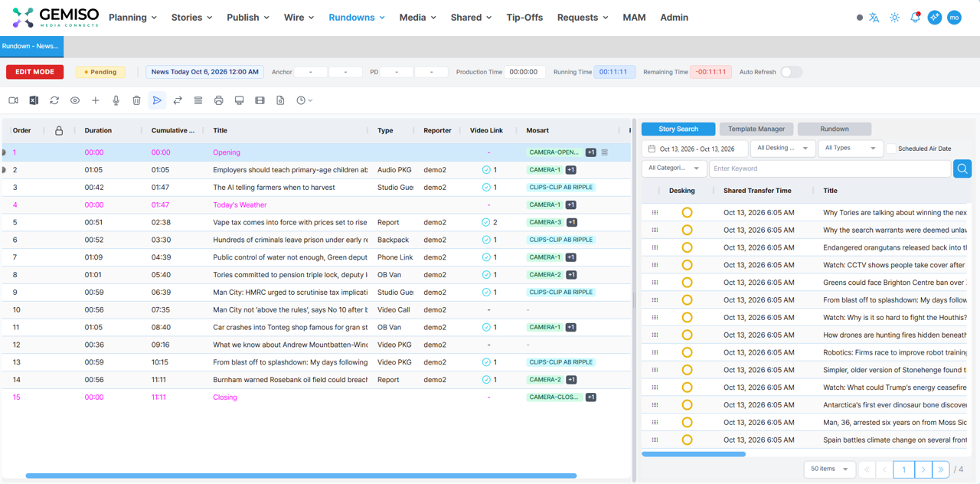The image size is (980, 484).
Task: Open the All Categories dropdown
Action: tap(674, 168)
